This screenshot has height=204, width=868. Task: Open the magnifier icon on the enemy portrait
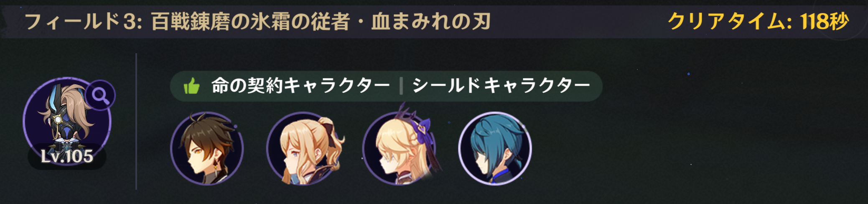(100, 96)
